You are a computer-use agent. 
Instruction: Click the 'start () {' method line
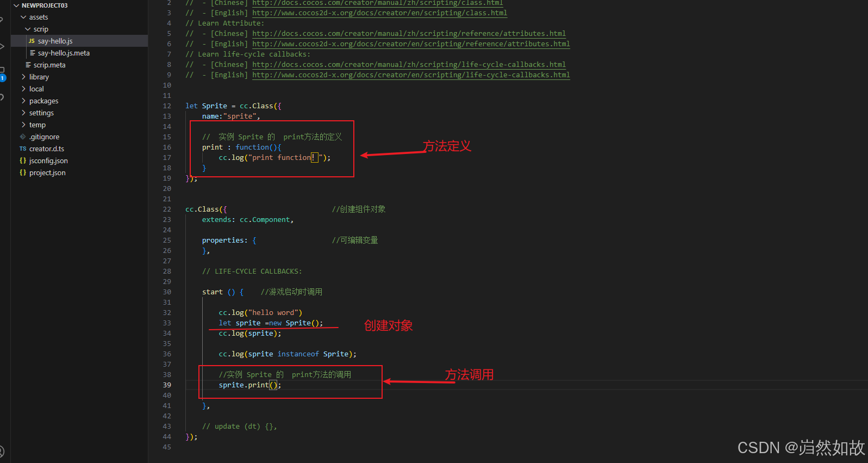pyautogui.click(x=223, y=292)
